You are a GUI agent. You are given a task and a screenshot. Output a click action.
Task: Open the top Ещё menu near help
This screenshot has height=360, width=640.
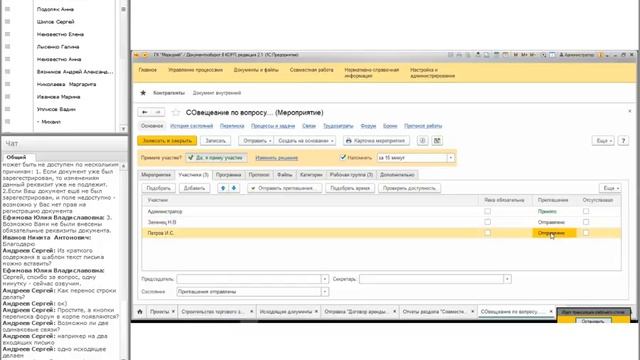click(x=603, y=141)
